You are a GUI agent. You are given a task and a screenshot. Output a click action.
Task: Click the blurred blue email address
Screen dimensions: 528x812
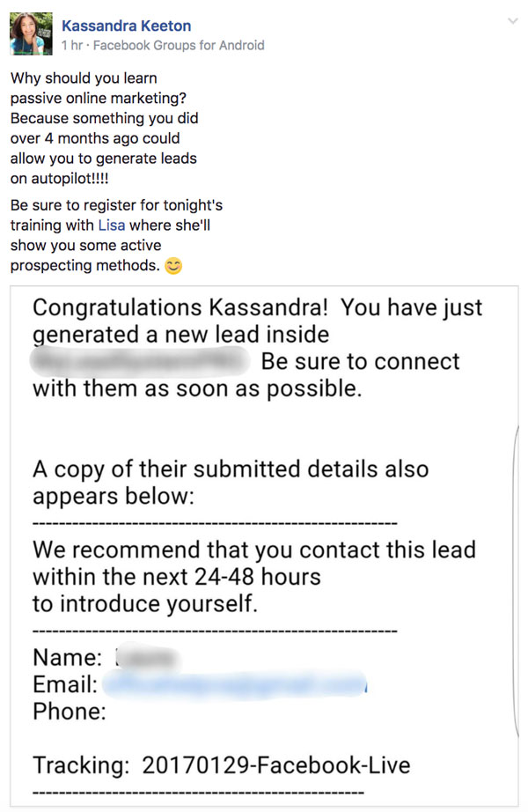235,684
